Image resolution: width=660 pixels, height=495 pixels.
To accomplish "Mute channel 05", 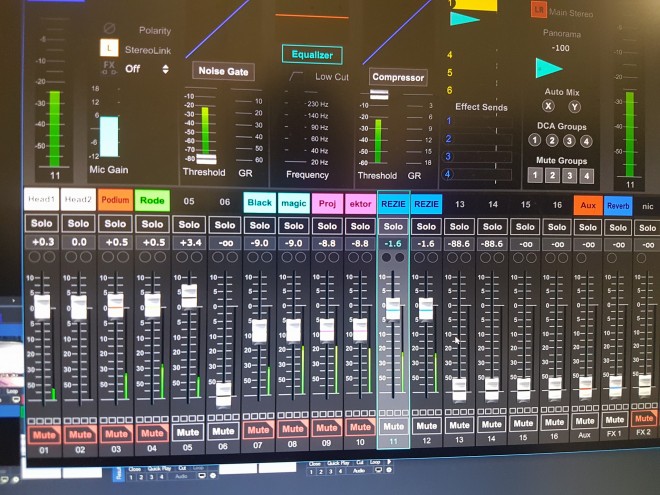I will point(188,432).
